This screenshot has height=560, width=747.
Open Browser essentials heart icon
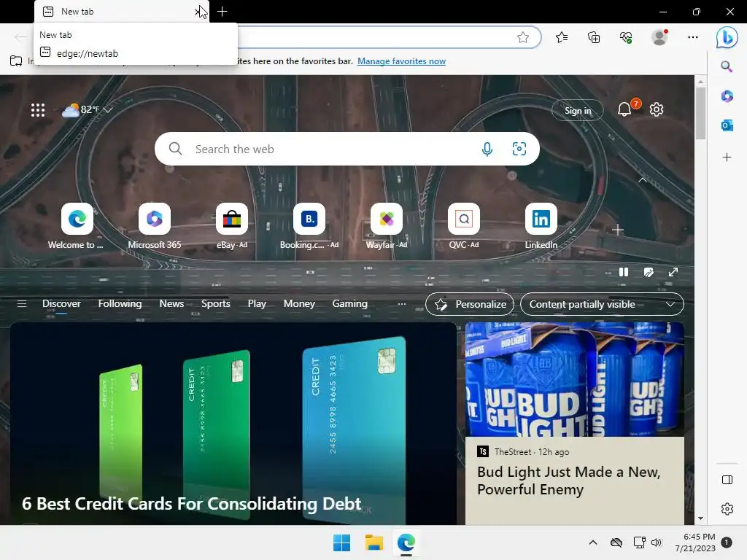click(626, 38)
